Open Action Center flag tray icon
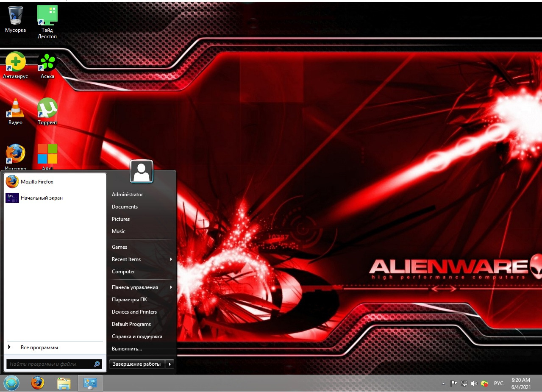The image size is (542, 392). pyautogui.click(x=453, y=384)
